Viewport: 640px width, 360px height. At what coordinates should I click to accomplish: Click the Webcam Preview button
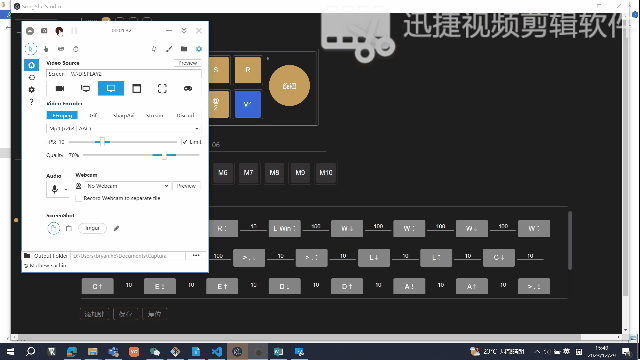pyautogui.click(x=187, y=186)
